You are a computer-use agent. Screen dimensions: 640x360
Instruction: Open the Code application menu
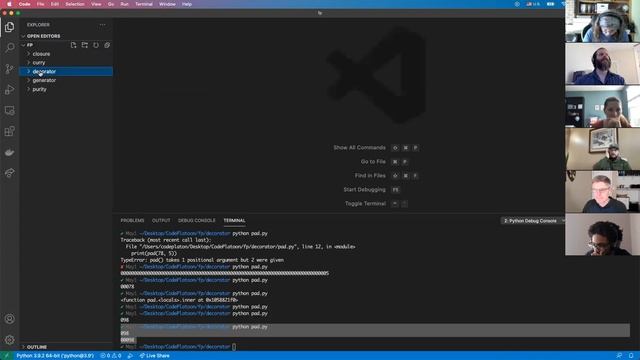coord(24,4)
